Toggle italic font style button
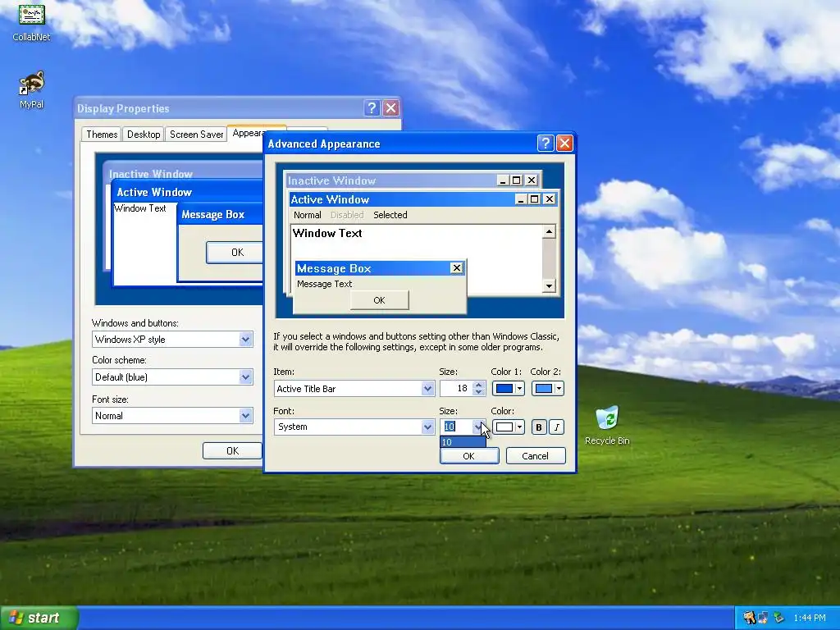Screen dimensions: 840x630 [x=557, y=427]
